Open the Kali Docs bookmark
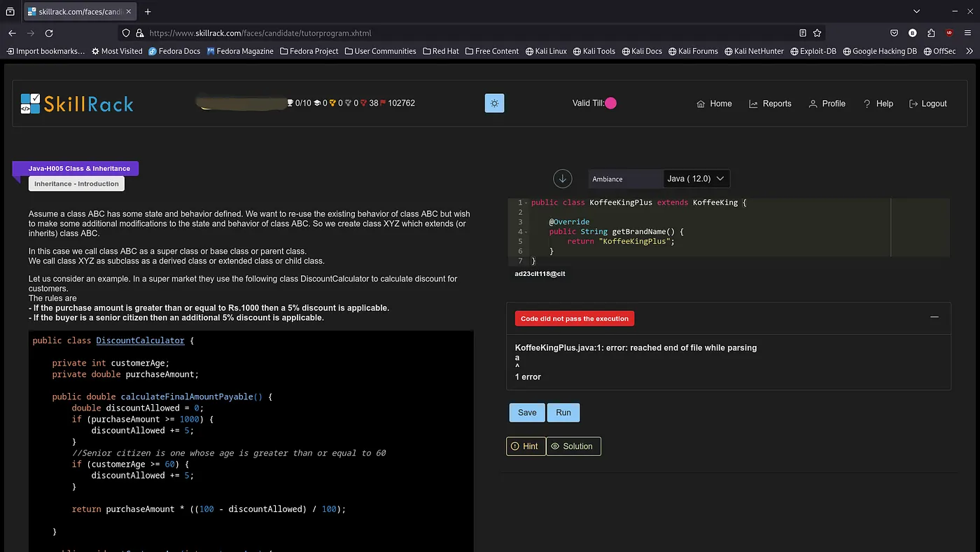Screen dimensions: 980x552 641,51
